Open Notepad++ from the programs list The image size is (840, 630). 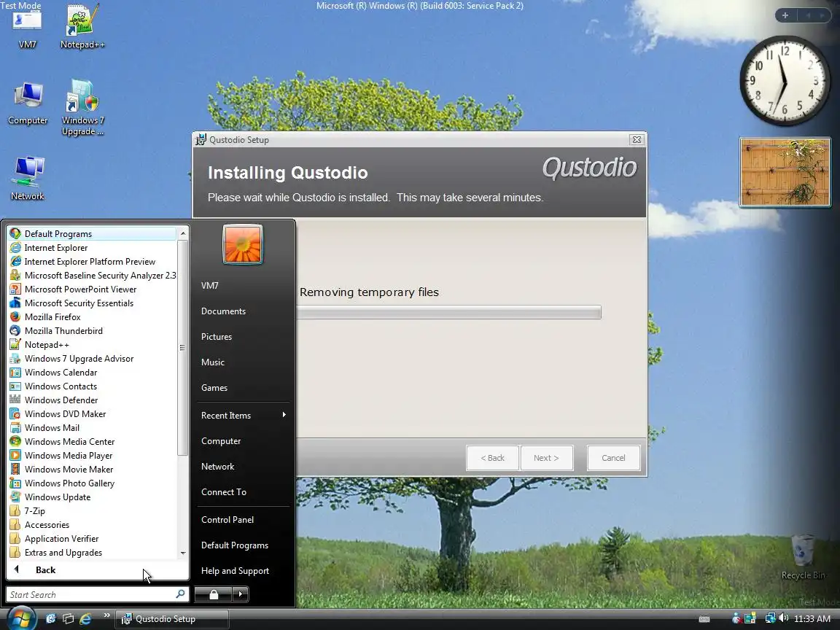click(92, 345)
